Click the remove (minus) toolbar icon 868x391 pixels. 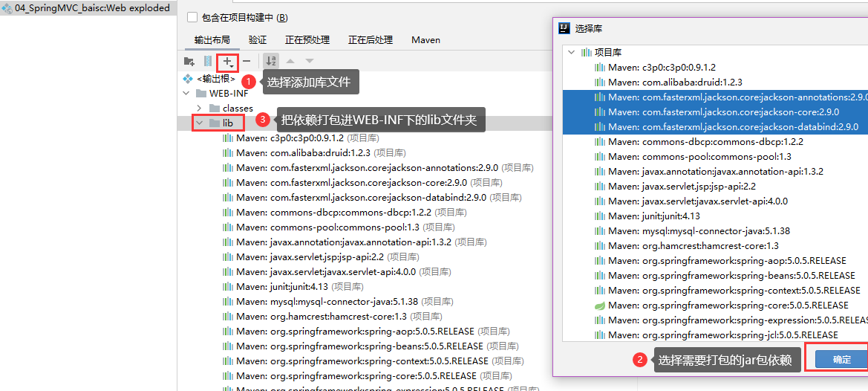pos(247,61)
